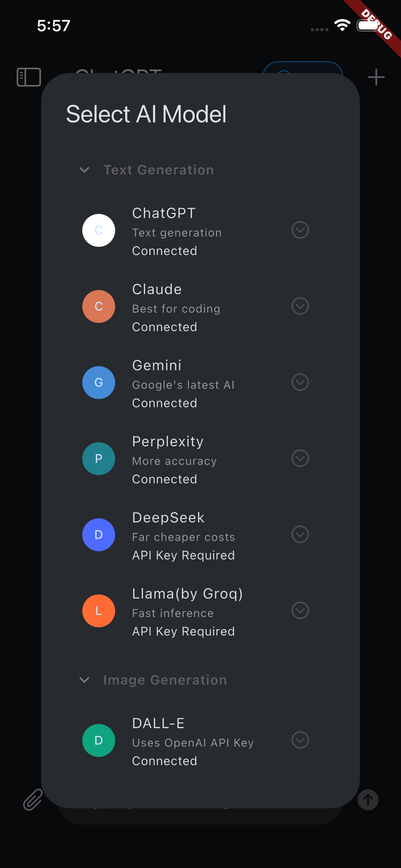Tap the plus icon to start new chat

[376, 76]
